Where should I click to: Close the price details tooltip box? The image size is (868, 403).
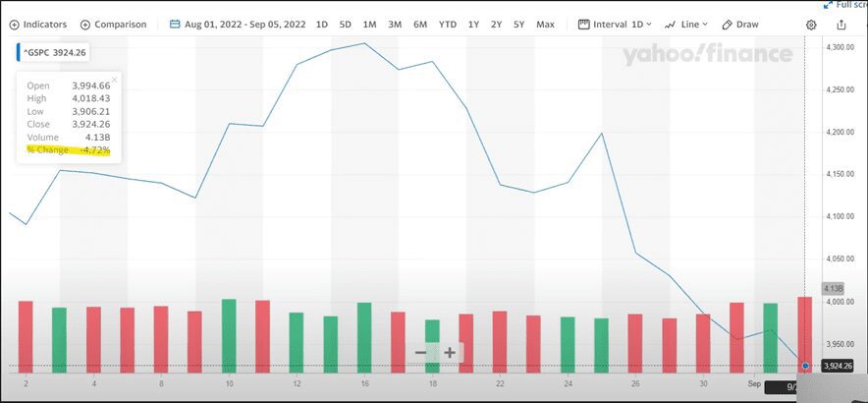[114, 80]
